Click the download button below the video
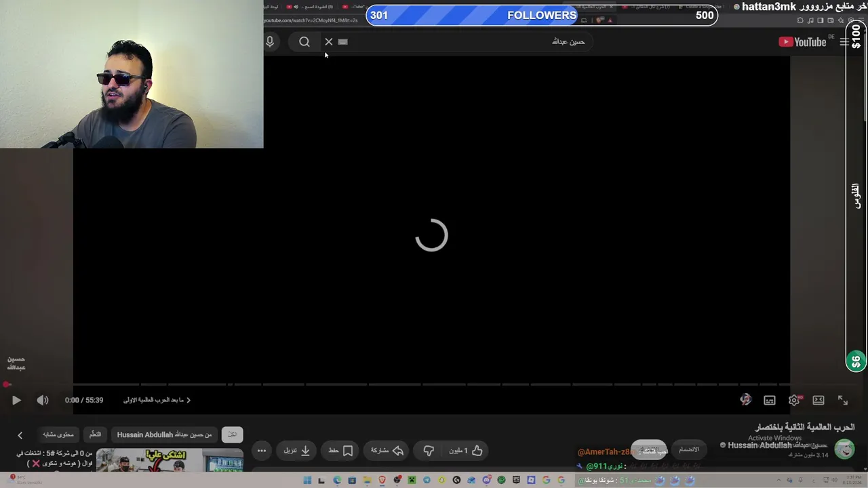Viewport: 868px width, 488px height. point(297,451)
